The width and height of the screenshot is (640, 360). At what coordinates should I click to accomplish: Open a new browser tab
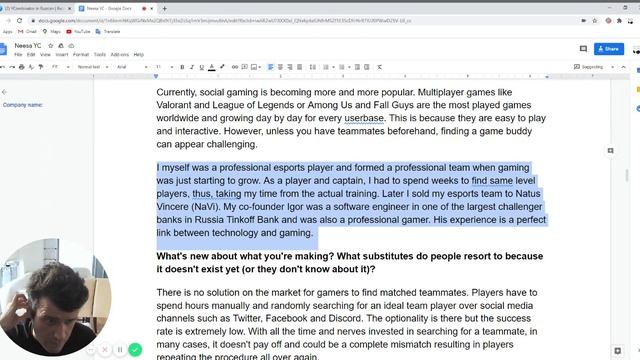[x=164, y=8]
